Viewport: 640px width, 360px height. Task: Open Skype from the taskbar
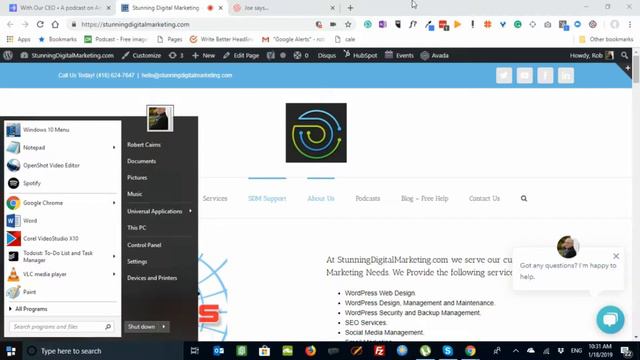pyautogui.click(x=448, y=351)
